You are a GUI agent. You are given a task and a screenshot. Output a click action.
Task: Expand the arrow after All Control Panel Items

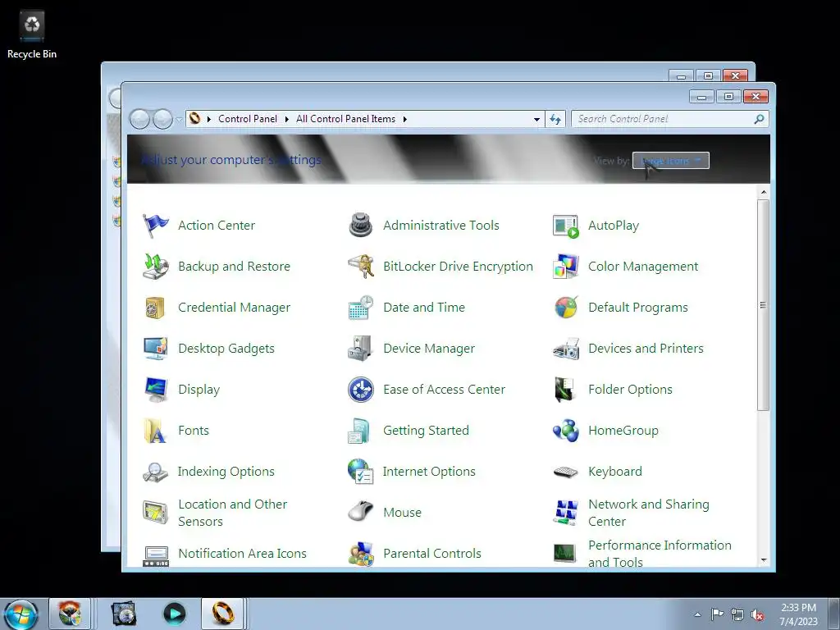pyautogui.click(x=405, y=119)
